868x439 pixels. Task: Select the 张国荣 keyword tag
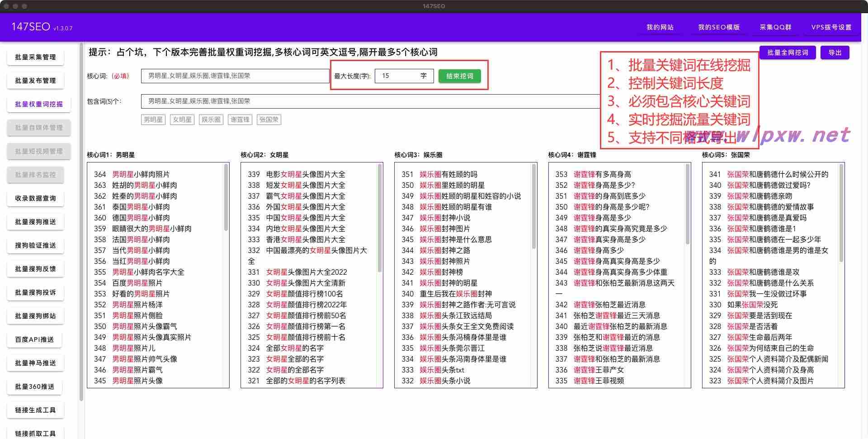[269, 119]
